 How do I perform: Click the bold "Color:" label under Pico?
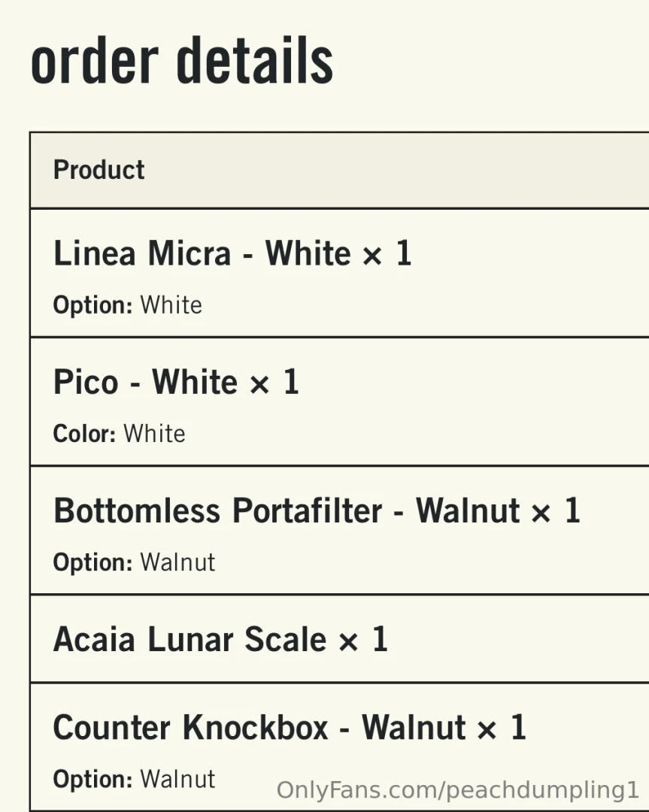coord(83,434)
